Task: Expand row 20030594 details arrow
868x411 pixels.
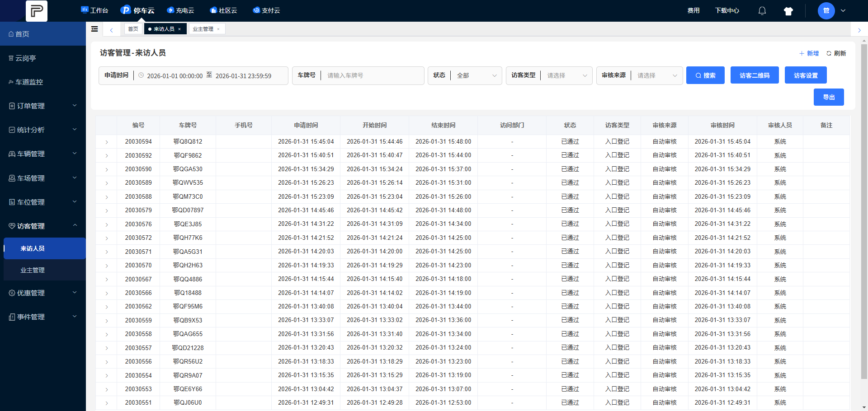Action: [107, 142]
